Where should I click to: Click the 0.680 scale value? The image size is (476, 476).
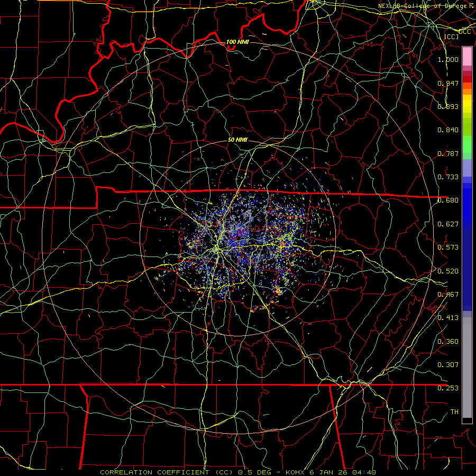pyautogui.click(x=448, y=200)
